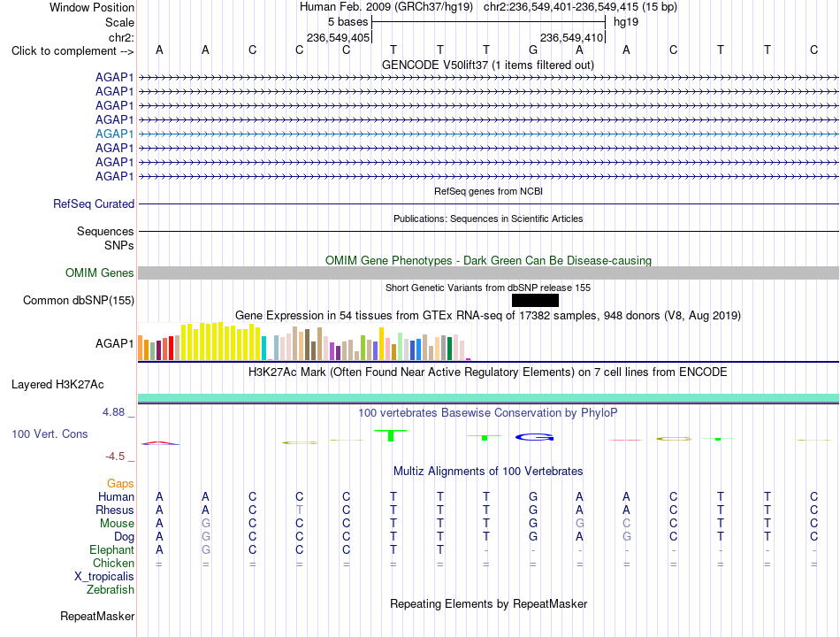Click the AGAP1 GTEx expression bar chart
This screenshot has height=637, width=840.
(304, 342)
